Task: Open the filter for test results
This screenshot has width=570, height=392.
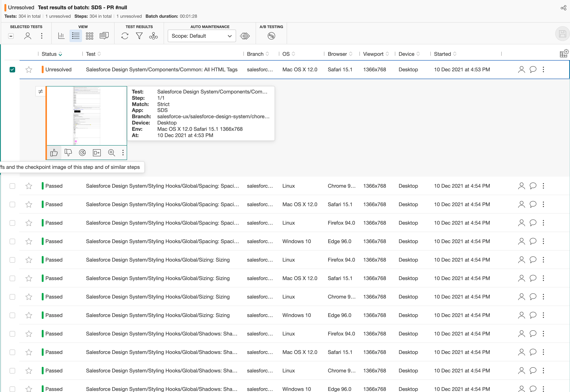Action: [139, 36]
